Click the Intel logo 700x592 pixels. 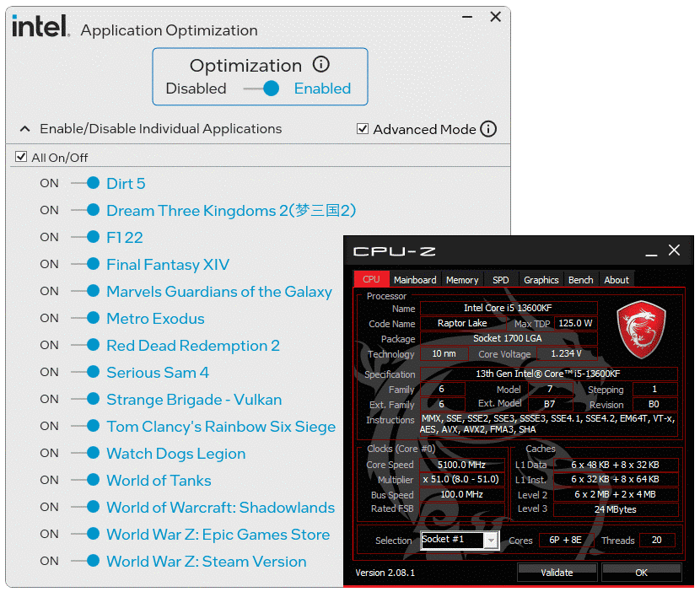click(x=40, y=26)
